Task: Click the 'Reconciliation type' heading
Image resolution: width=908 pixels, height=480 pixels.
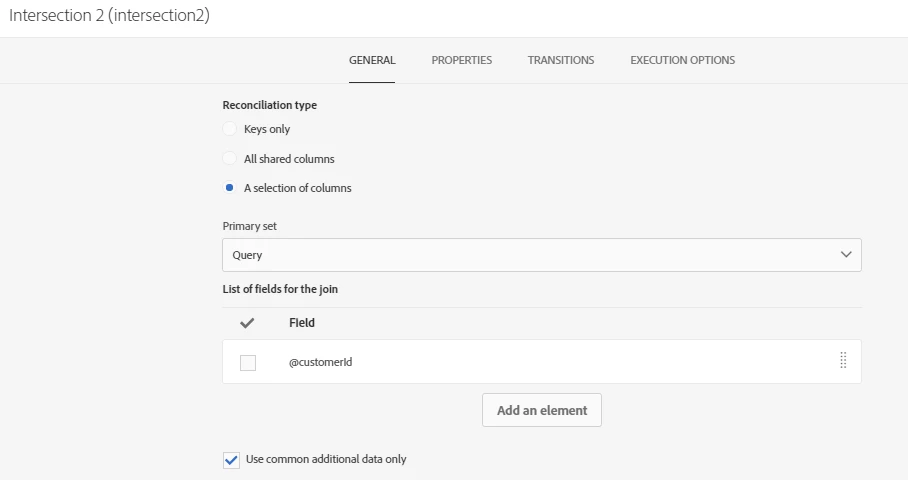Action: pos(269,105)
